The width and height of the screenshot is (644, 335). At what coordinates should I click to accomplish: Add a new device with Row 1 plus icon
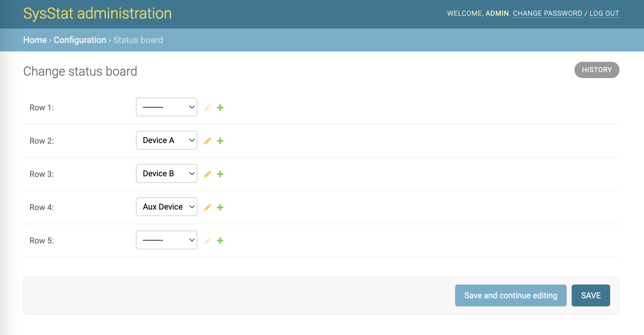point(220,108)
